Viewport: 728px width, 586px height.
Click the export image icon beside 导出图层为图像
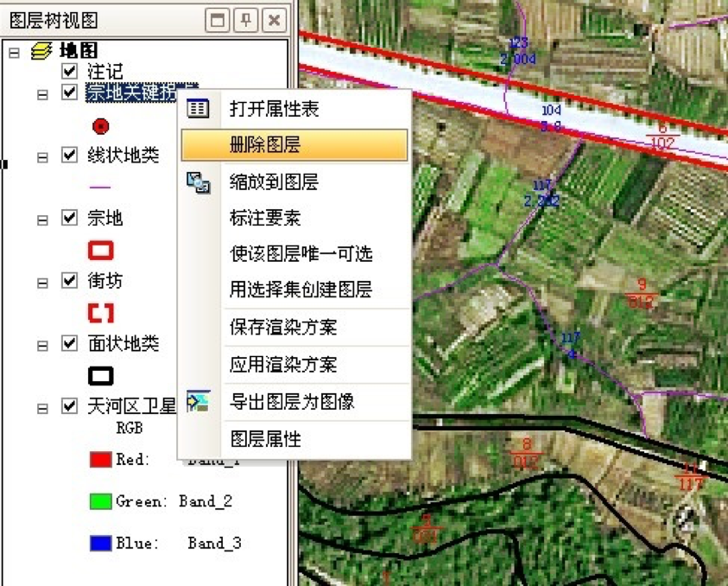pyautogui.click(x=198, y=401)
